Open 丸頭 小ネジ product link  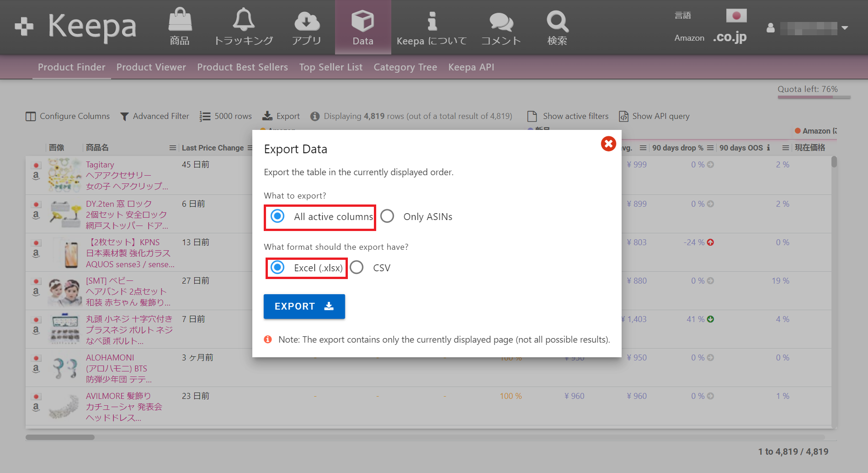pyautogui.click(x=129, y=330)
